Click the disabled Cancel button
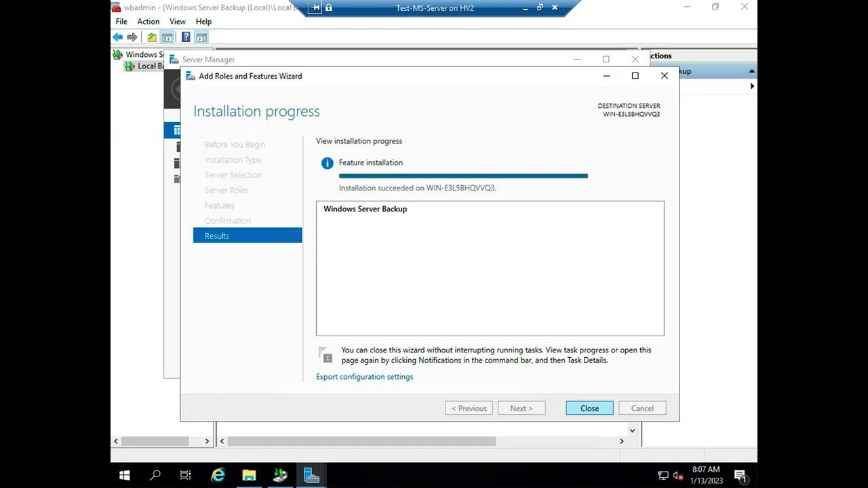The width and height of the screenshot is (868, 488). (x=642, y=408)
